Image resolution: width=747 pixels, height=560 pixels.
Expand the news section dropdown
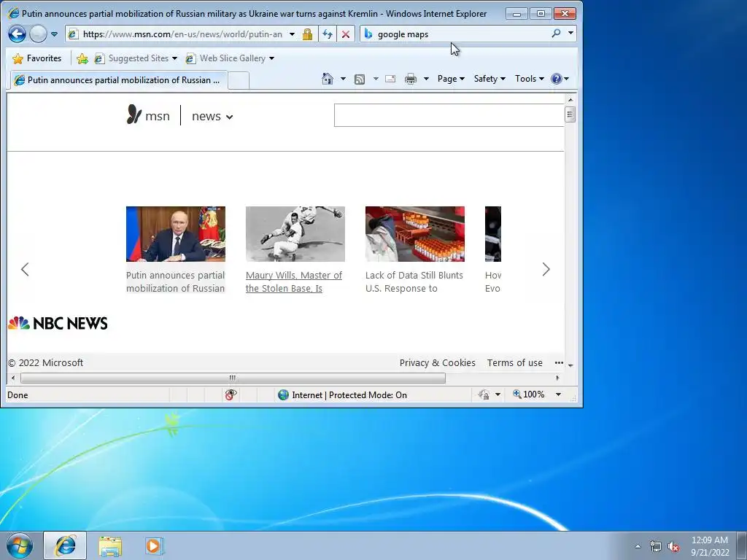click(212, 116)
